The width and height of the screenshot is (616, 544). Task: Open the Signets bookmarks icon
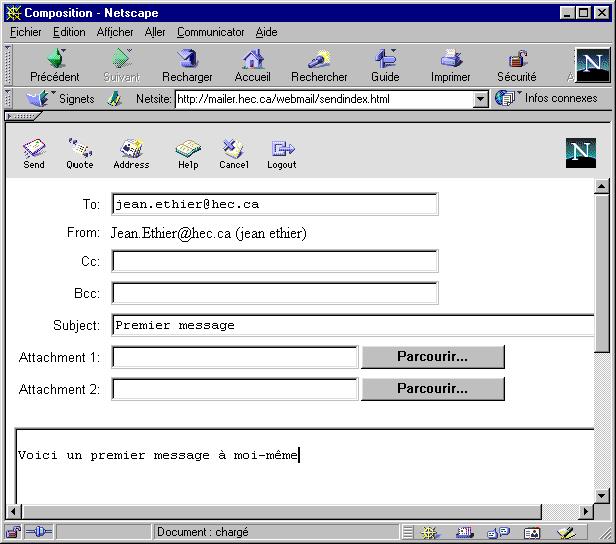pos(37,98)
